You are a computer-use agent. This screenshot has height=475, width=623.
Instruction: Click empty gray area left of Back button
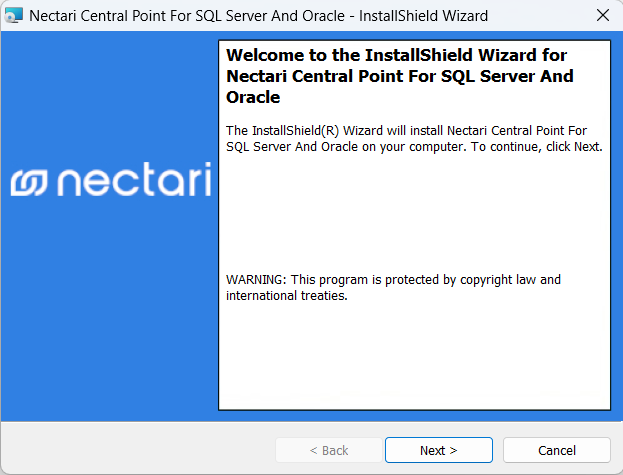coord(140,450)
